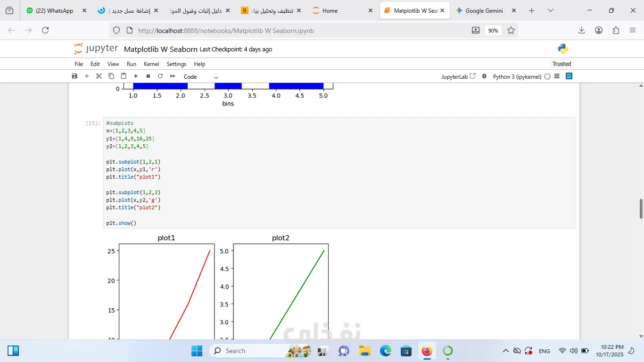
Task: Open the Firefox downloads panel
Action: (x=582, y=30)
